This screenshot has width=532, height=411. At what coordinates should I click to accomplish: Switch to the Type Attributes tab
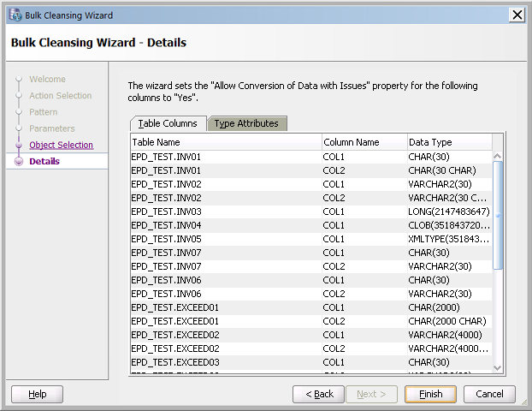click(248, 123)
